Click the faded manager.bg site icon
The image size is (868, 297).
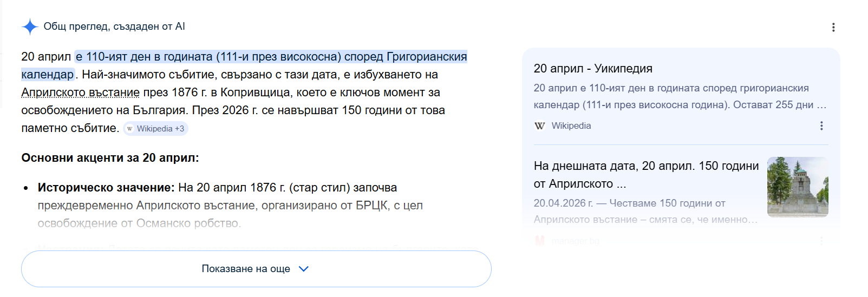click(539, 241)
